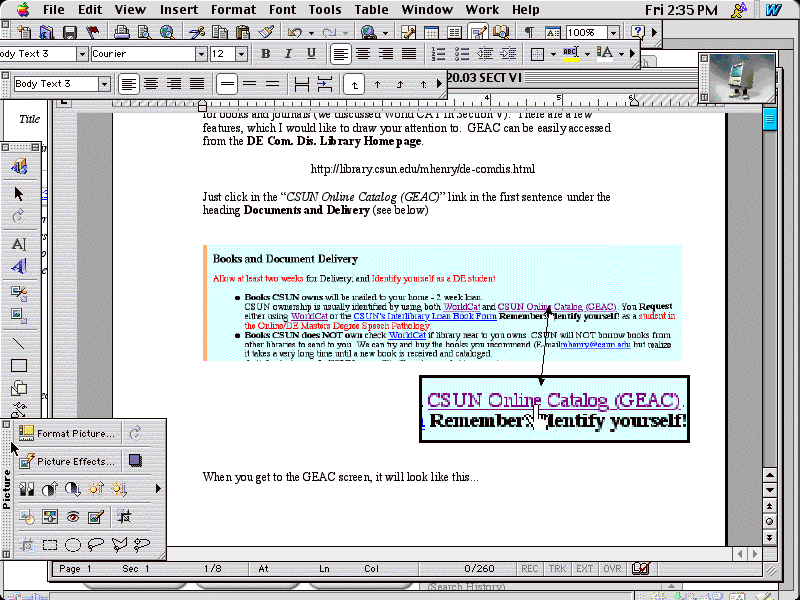The image size is (800, 600).
Task: Toggle Bold formatting
Action: tap(265, 54)
